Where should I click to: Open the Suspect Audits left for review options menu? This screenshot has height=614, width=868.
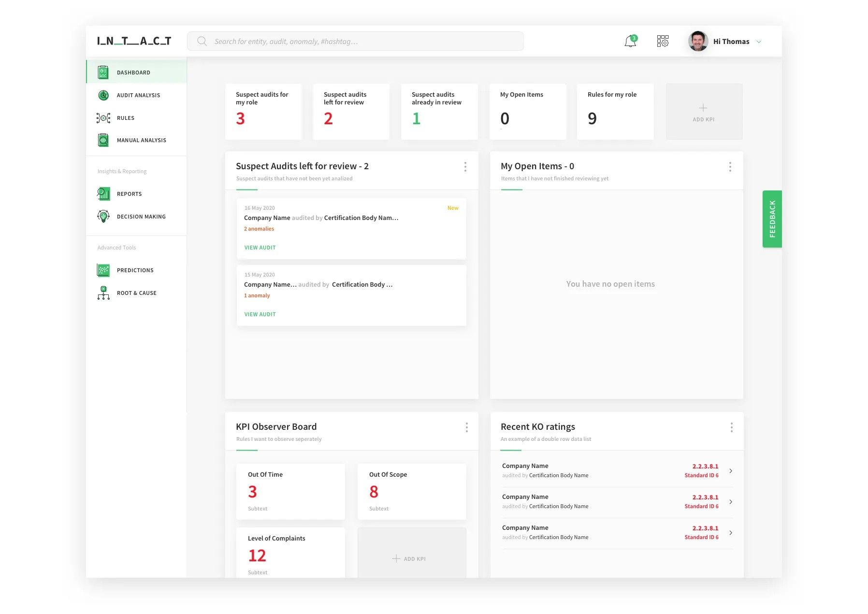(465, 166)
